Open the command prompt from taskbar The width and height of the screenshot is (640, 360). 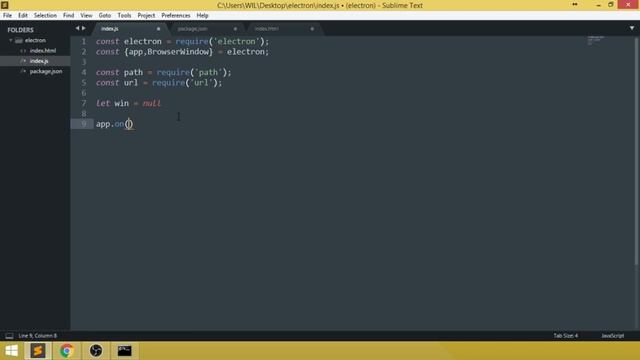[x=124, y=351]
